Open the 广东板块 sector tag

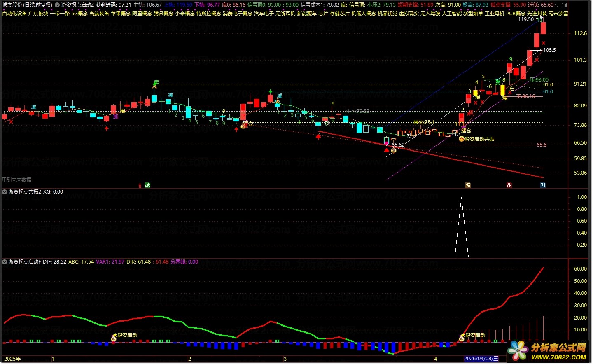pyautogui.click(x=38, y=14)
